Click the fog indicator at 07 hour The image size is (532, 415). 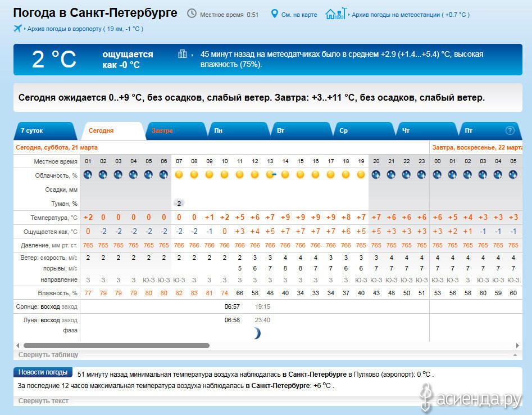click(x=179, y=203)
